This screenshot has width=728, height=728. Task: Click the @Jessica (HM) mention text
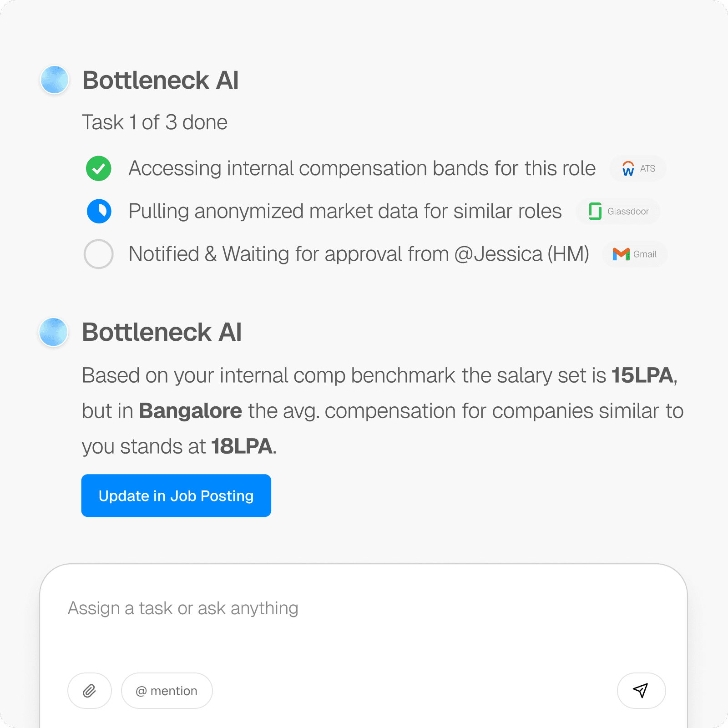522,254
